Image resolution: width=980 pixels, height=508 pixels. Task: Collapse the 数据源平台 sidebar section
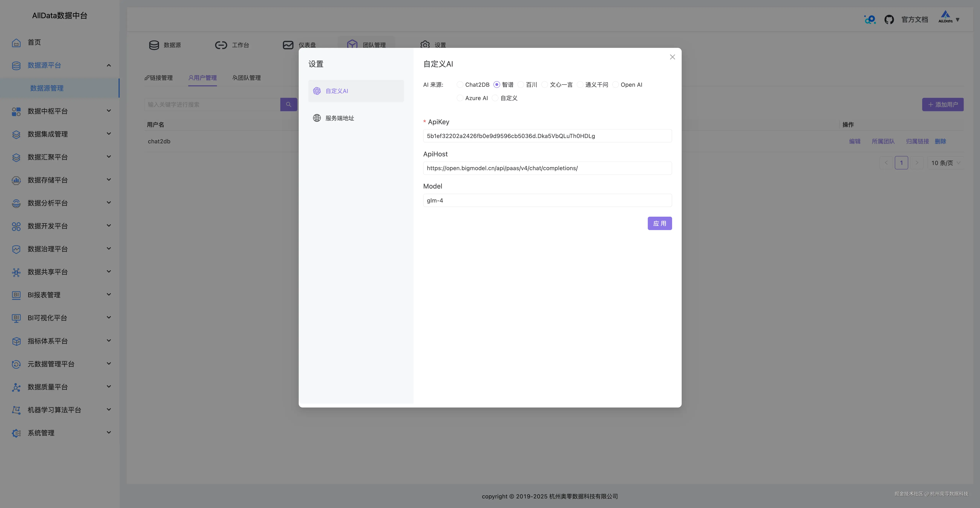(x=109, y=65)
